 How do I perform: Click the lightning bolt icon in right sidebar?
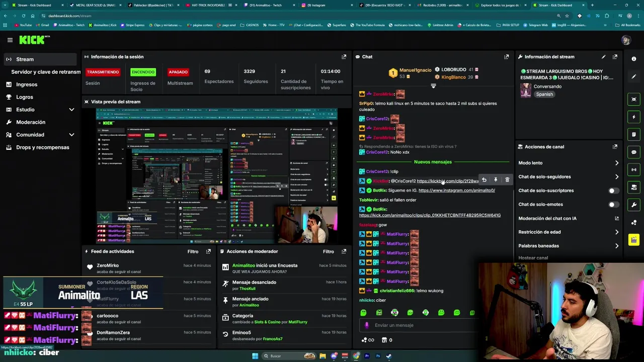[x=634, y=117]
